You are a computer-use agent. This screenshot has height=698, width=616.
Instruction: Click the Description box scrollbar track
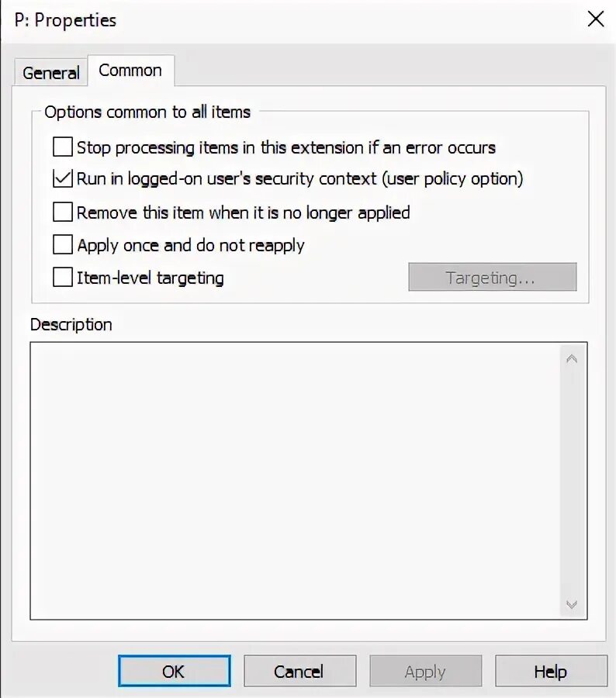click(572, 481)
